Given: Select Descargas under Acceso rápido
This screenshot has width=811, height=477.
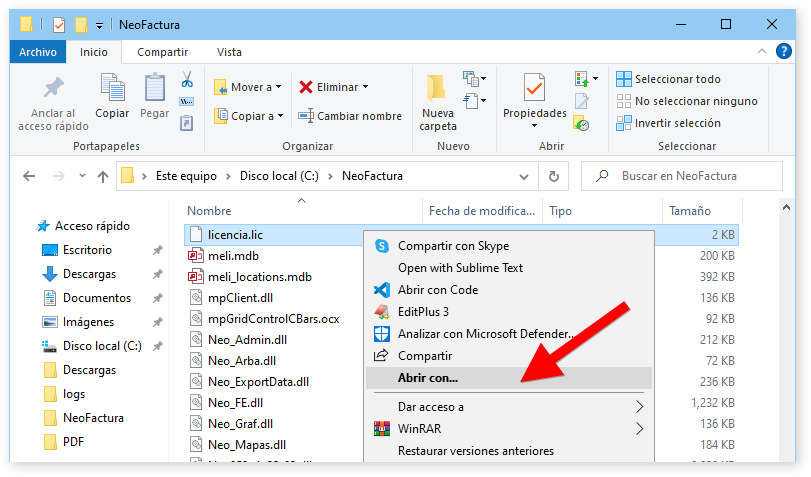Looking at the screenshot, I should pyautogui.click(x=89, y=274).
